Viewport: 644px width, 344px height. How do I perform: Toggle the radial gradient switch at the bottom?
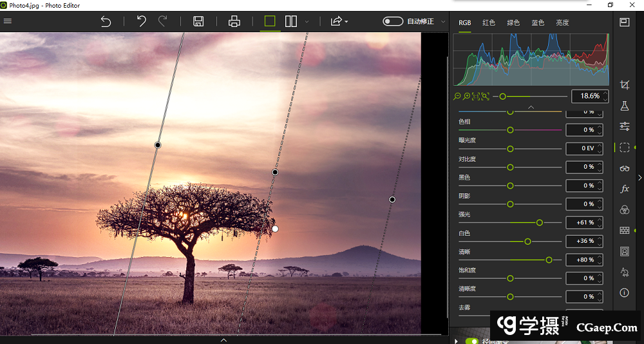472,341
